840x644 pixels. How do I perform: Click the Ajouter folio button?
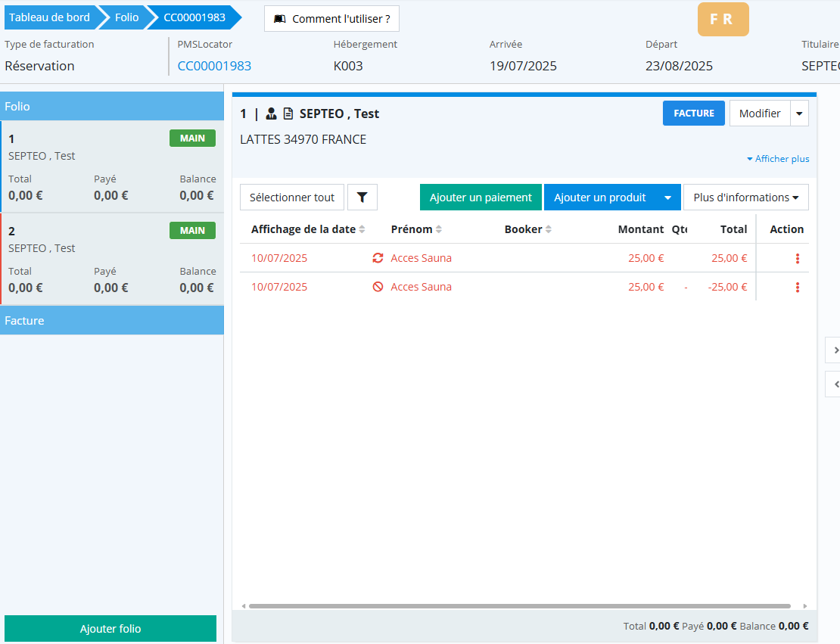[110, 629]
